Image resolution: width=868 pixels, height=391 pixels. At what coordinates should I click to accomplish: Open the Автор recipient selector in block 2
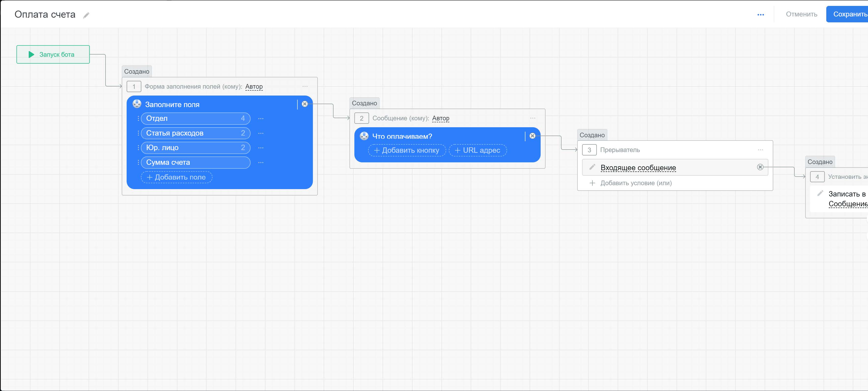[441, 118]
